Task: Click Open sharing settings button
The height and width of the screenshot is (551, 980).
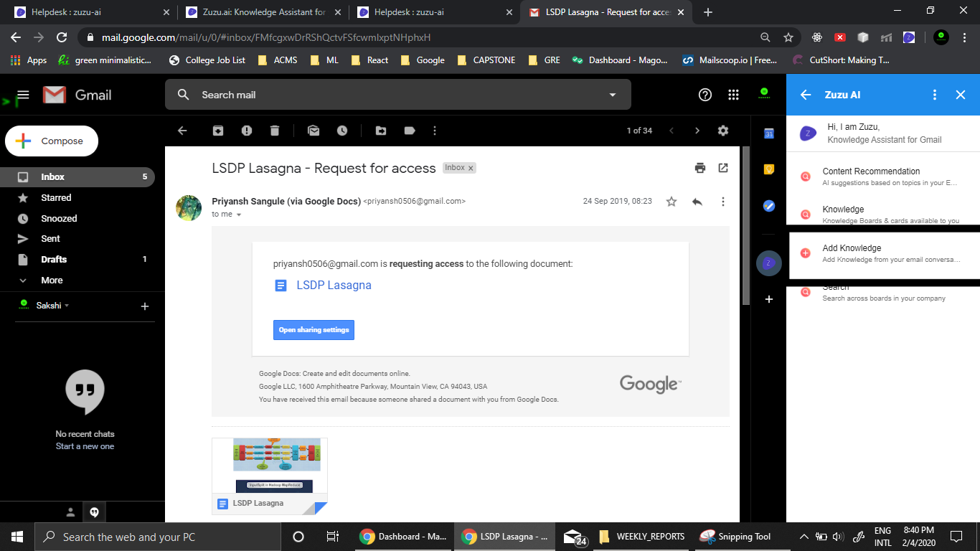Action: click(314, 330)
